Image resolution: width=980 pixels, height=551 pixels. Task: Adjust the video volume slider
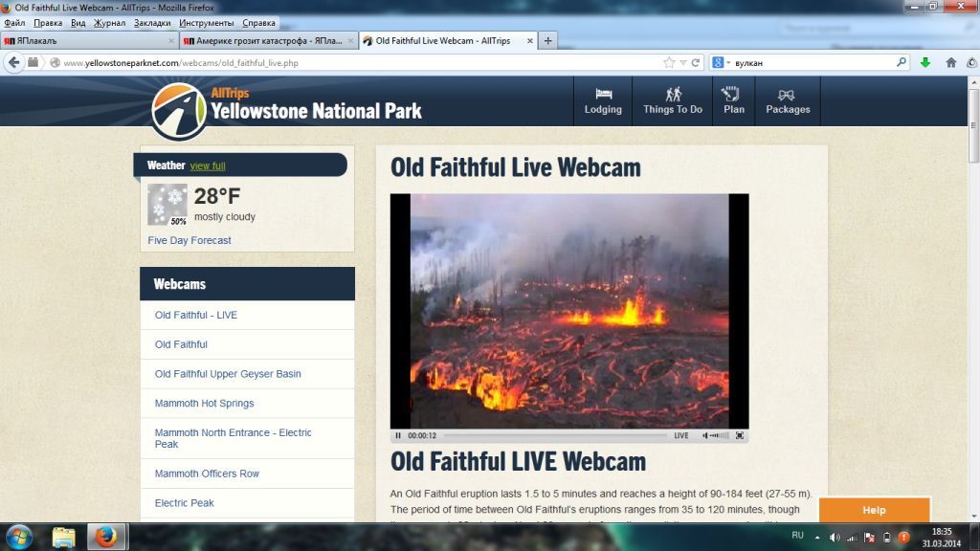click(720, 435)
